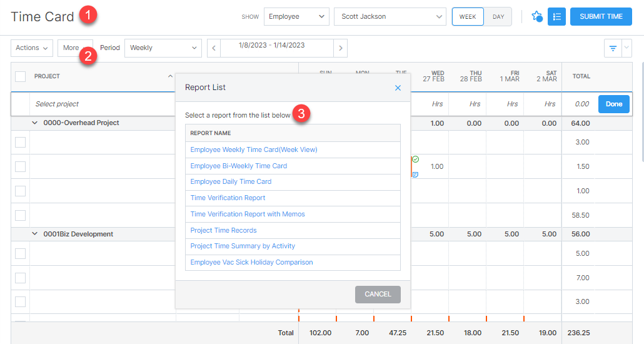Expand the filter options arrow

coord(626,48)
